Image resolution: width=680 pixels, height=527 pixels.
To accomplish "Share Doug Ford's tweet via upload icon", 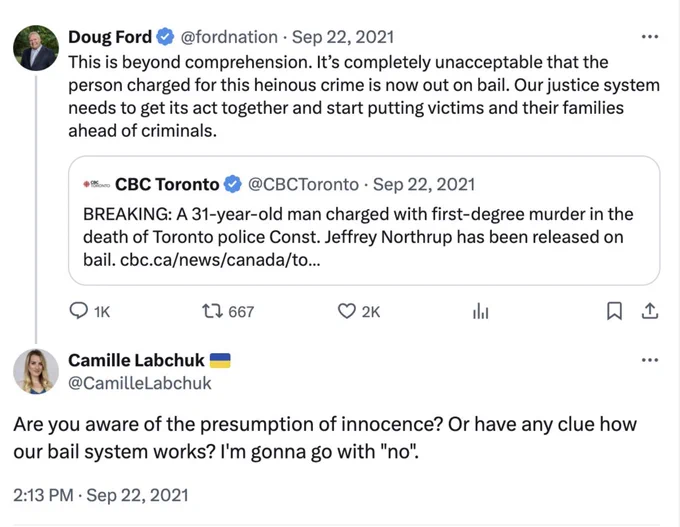I will click(x=650, y=311).
